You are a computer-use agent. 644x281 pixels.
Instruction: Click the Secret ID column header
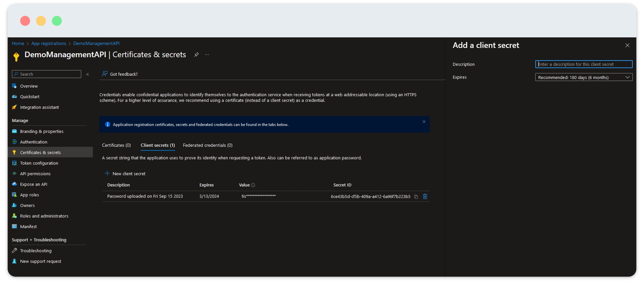(342, 185)
